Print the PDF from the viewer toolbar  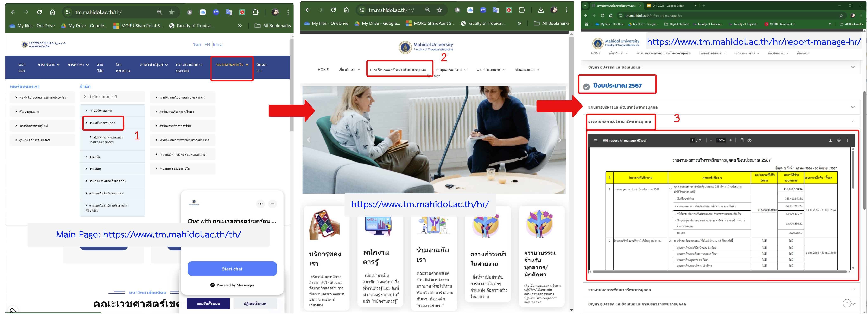pyautogui.click(x=839, y=140)
